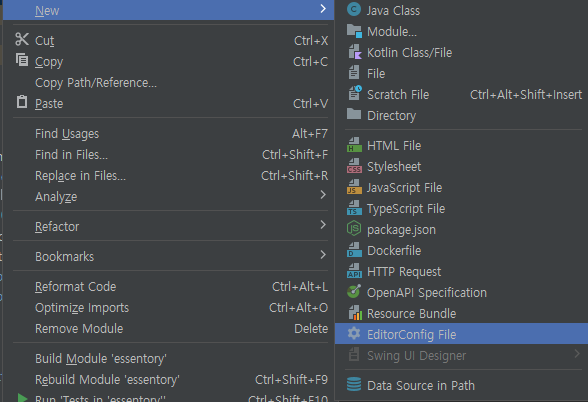588x402 pixels.
Task: Click the Kotlin Class/File icon
Action: tap(354, 52)
